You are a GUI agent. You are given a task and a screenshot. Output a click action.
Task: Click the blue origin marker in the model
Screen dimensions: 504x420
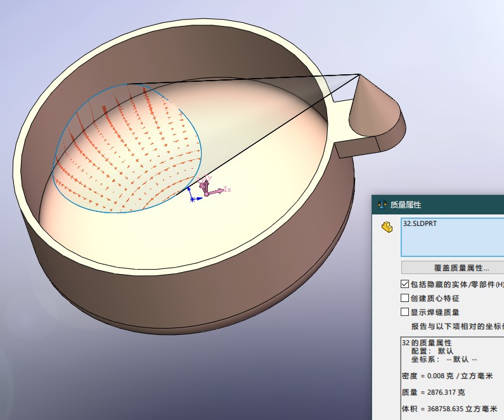192,199
